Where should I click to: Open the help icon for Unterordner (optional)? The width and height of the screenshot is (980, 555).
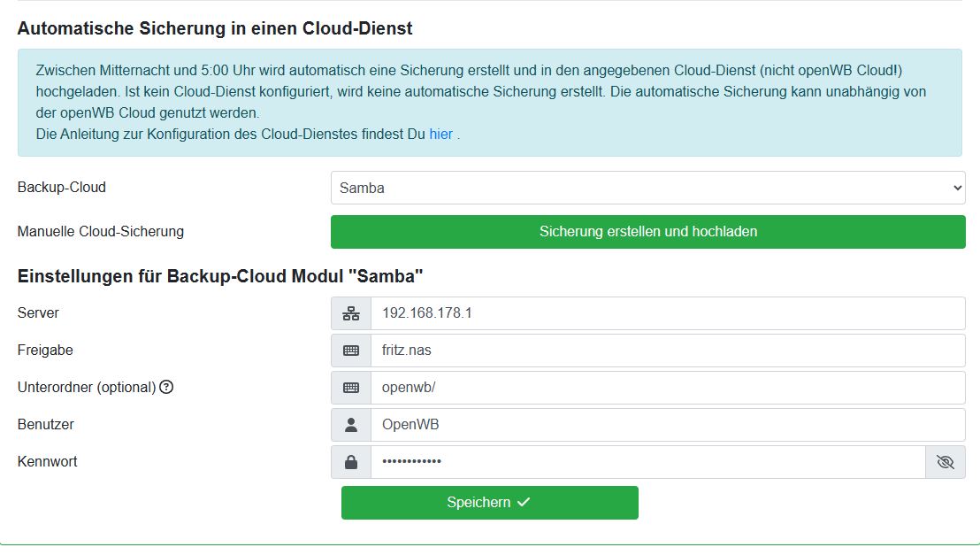pyautogui.click(x=166, y=387)
